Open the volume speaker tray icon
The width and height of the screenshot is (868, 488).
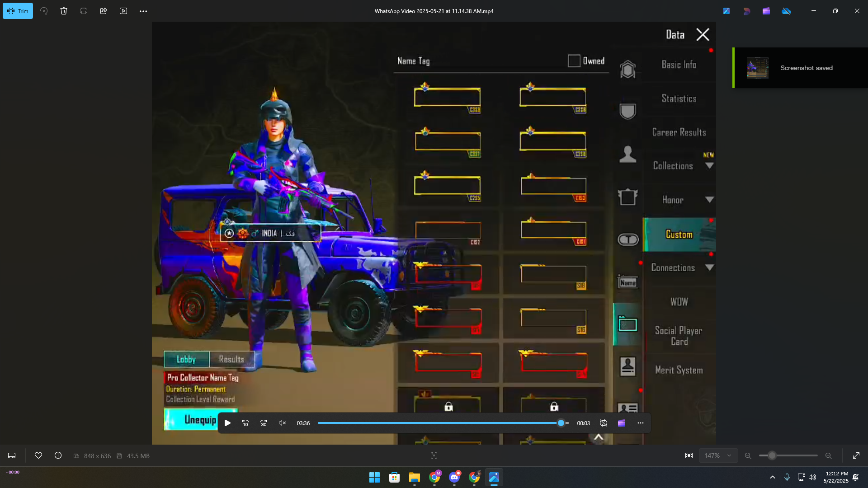click(x=812, y=478)
